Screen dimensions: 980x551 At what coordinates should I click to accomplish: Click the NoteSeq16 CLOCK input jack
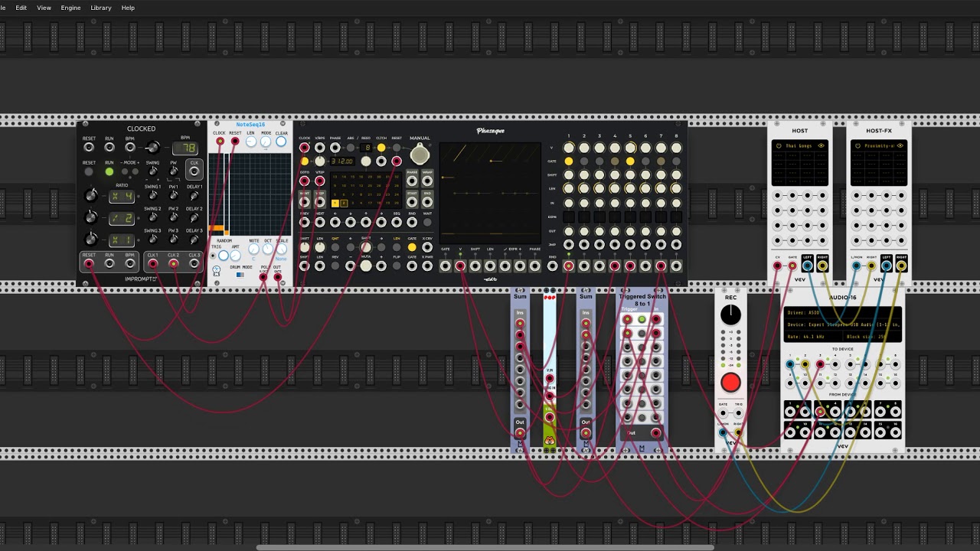coord(220,142)
